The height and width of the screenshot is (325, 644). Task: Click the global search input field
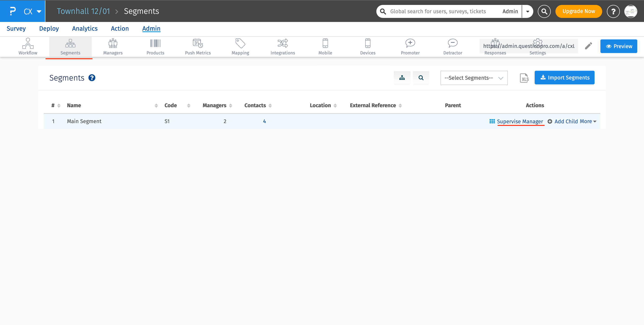[438, 11]
